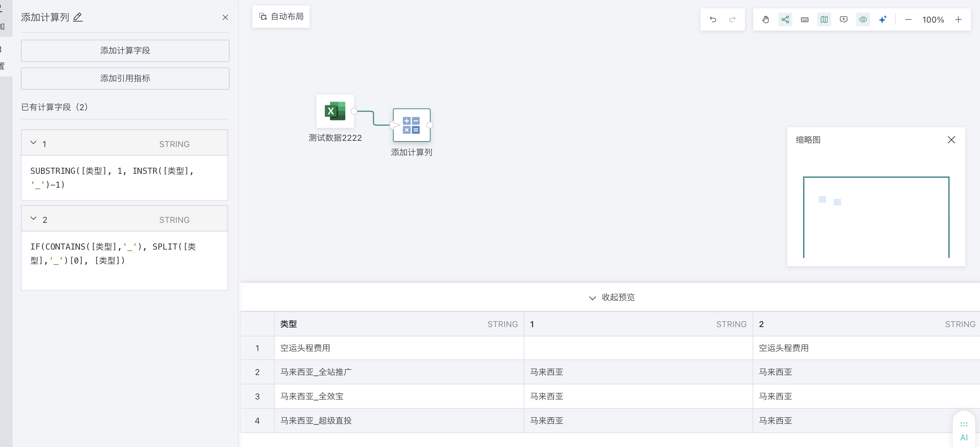Select the hand pan tool
The height and width of the screenshot is (447, 980).
[x=766, y=19]
